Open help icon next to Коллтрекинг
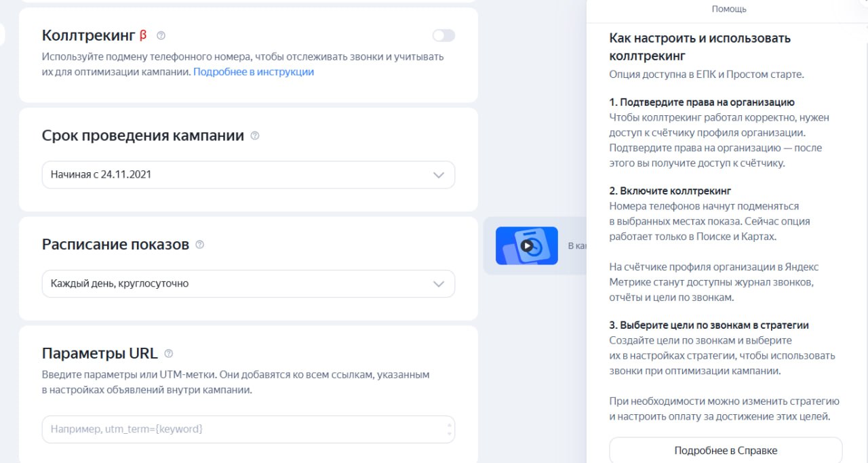This screenshot has width=868, height=463. pos(161,35)
